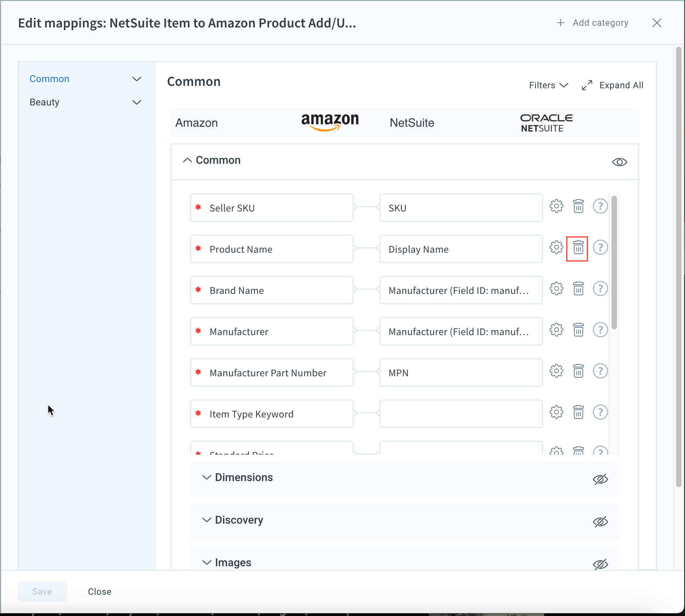Click the Add category link
Image resolution: width=685 pixels, height=616 pixels.
(600, 23)
